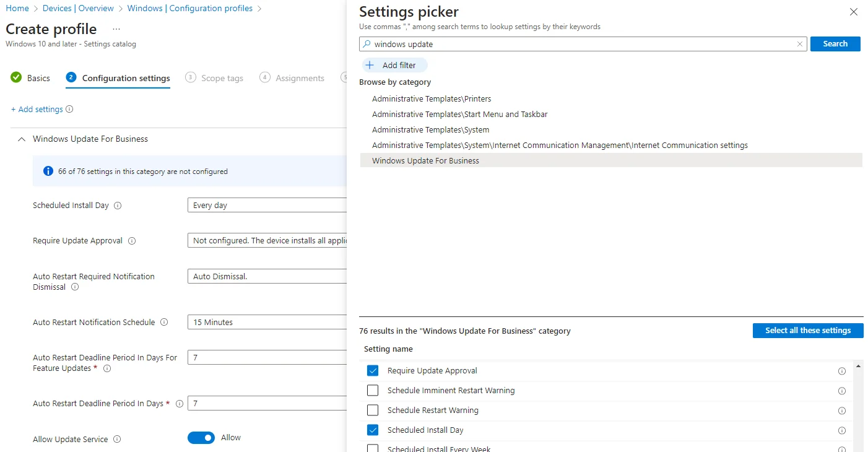This screenshot has height=452, width=868.
Task: Edit Auto Restart Deadline Period In Days field
Action: (267, 403)
